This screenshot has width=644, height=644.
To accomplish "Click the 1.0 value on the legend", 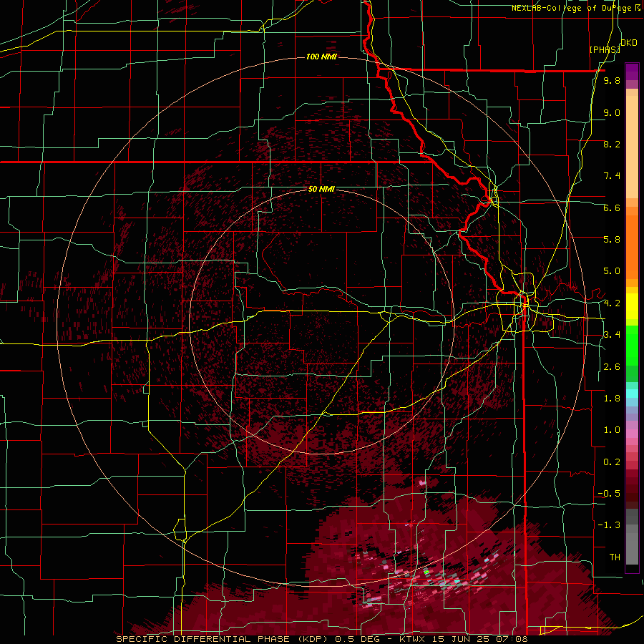I will (x=612, y=430).
